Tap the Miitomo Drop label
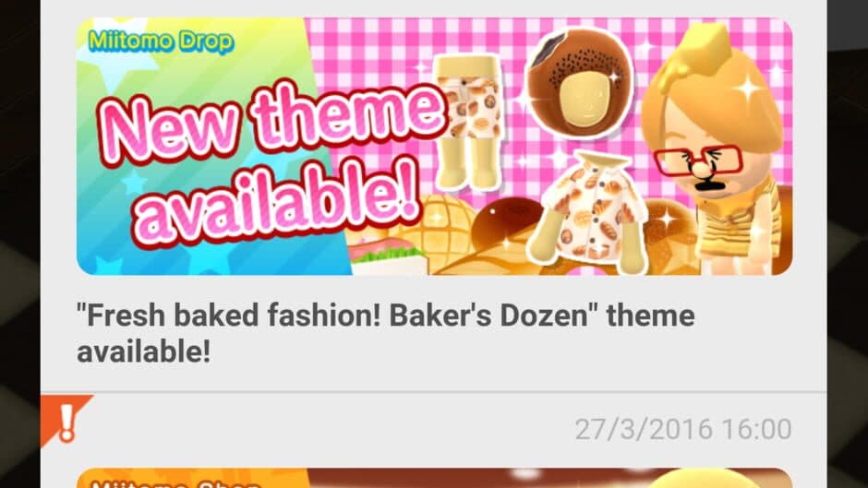The height and width of the screenshot is (488, 868). coord(161,42)
